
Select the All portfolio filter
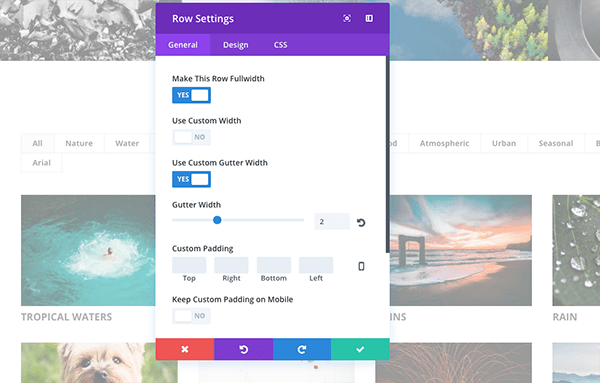pyautogui.click(x=38, y=143)
